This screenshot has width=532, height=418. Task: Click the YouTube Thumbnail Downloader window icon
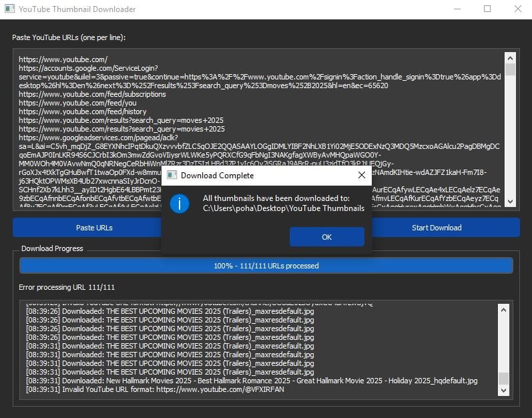pos(9,9)
